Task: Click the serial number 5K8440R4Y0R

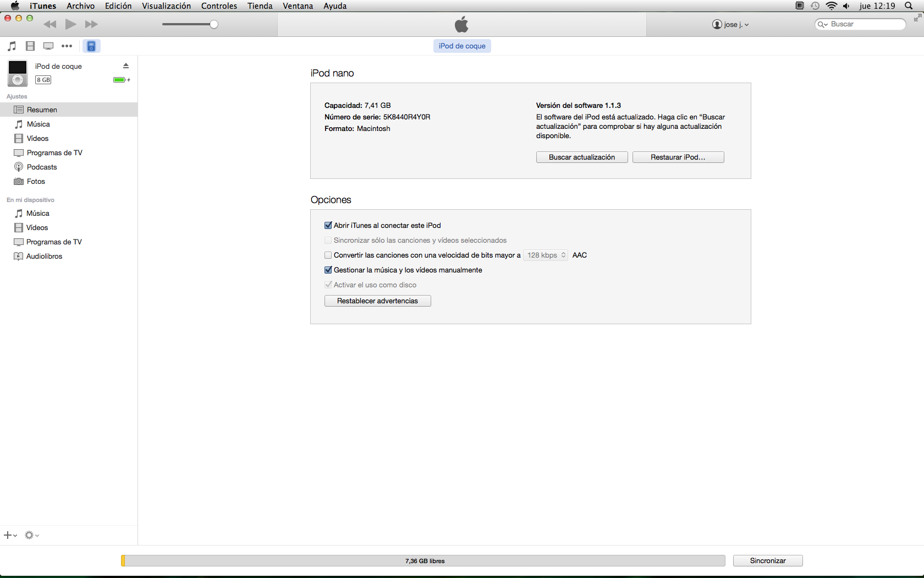Action: [x=406, y=117]
